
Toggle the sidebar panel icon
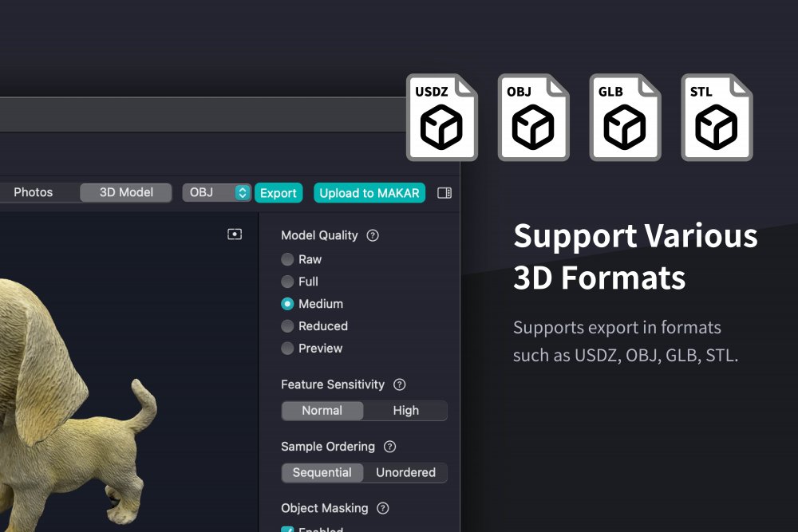click(444, 193)
